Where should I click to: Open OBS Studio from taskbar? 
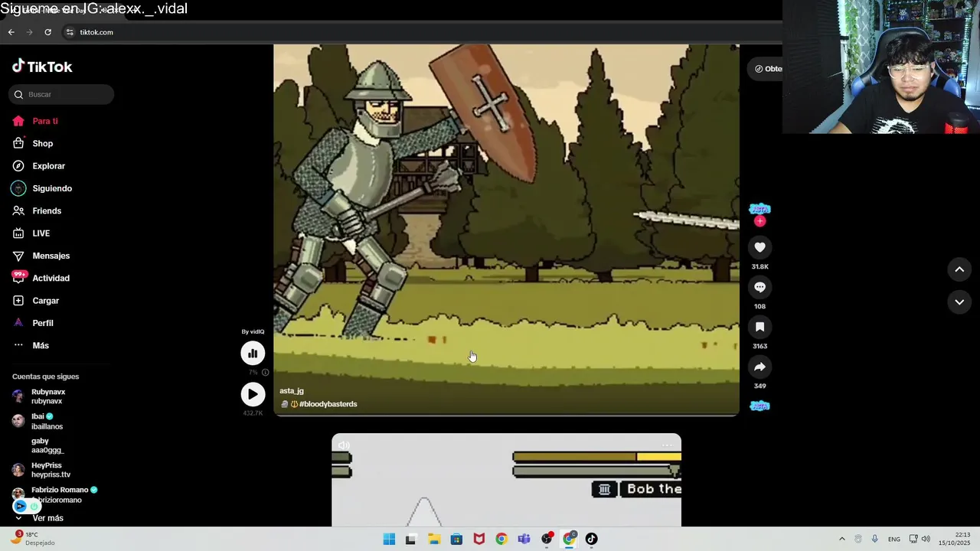[x=547, y=539]
